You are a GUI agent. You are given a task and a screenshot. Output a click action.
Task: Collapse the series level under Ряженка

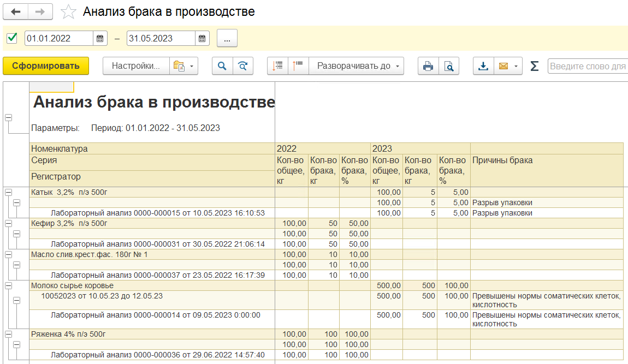[16, 345]
